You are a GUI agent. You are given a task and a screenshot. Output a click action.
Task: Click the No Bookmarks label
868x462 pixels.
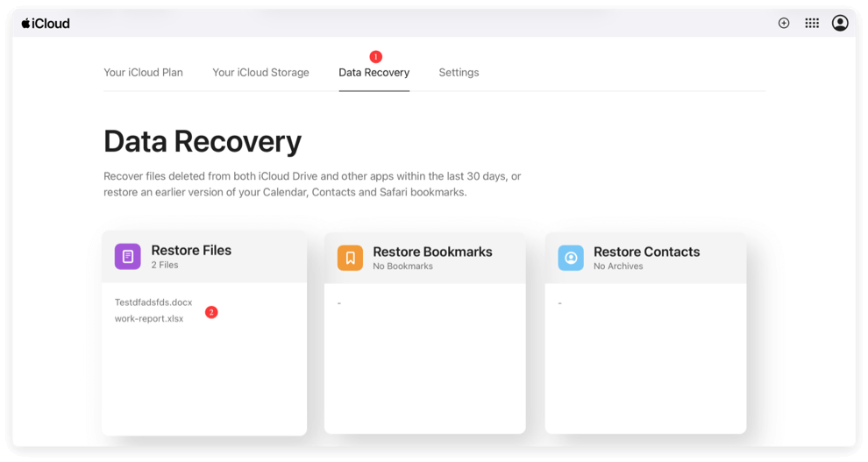click(403, 267)
